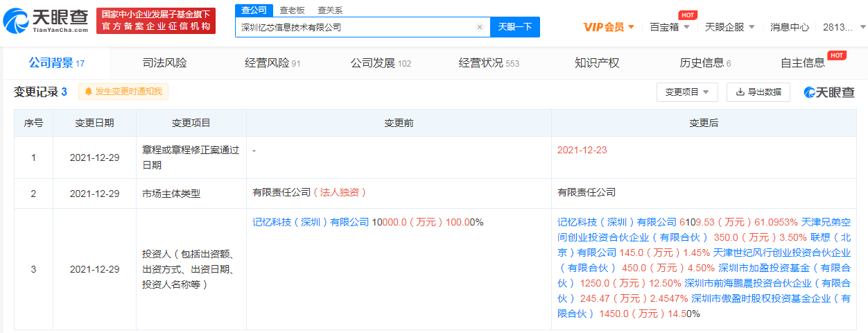Select the 公司背景 tab
Screen dimensions: 868x333
(56, 63)
